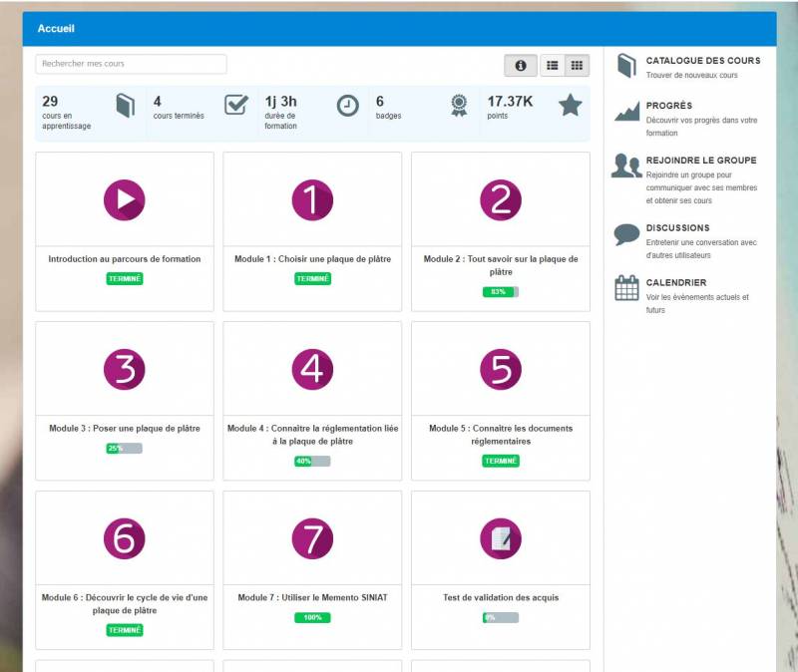Click the info button beside view toggles
Image resolution: width=798 pixels, height=672 pixels.
click(520, 66)
